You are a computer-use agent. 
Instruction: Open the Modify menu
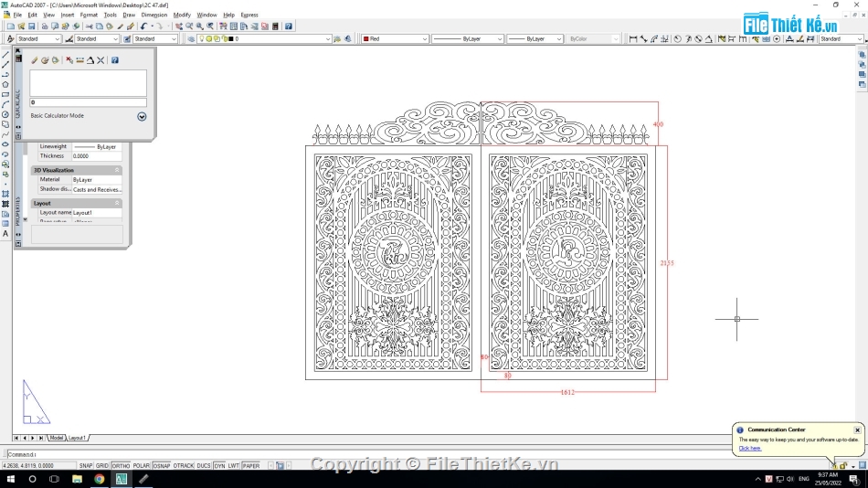point(182,15)
